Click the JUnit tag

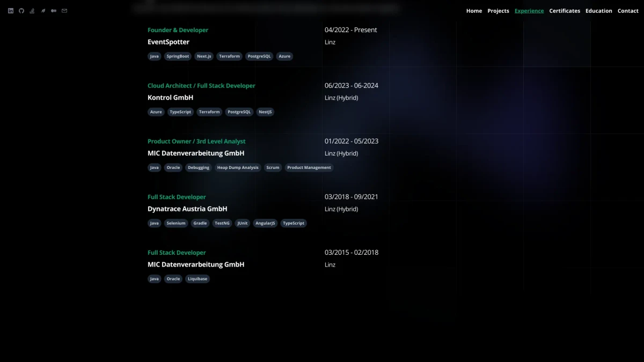243,223
